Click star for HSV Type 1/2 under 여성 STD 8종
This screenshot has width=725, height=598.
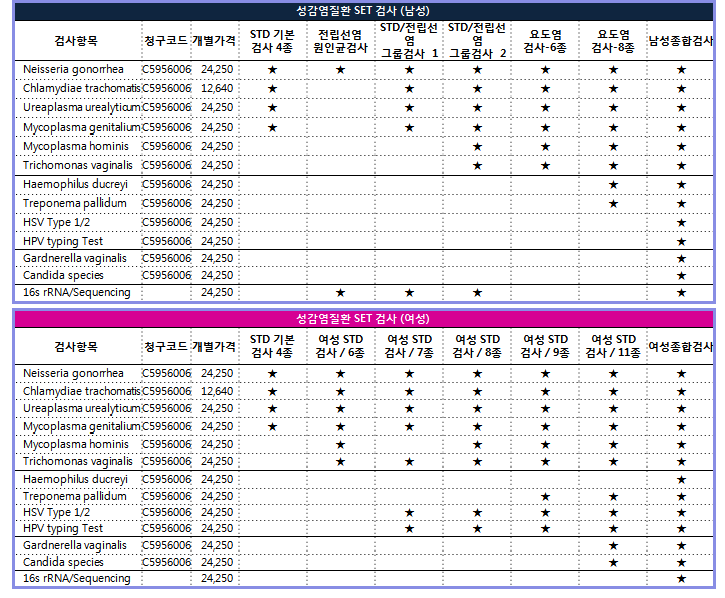pyautogui.click(x=478, y=513)
